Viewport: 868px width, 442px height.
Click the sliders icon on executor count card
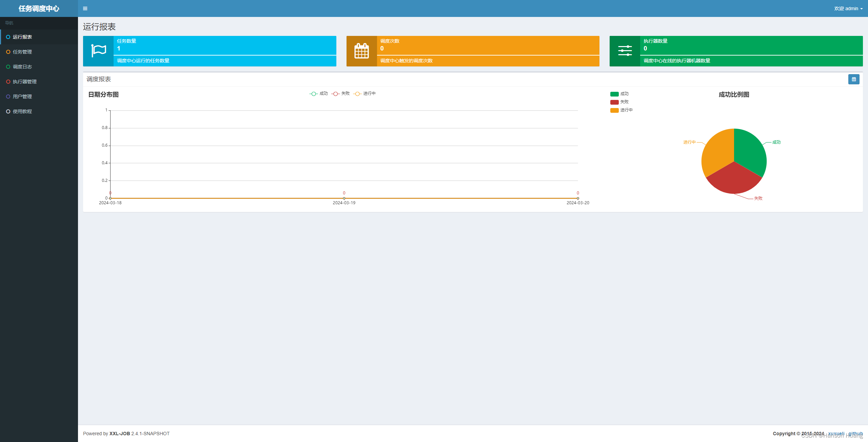(x=625, y=51)
